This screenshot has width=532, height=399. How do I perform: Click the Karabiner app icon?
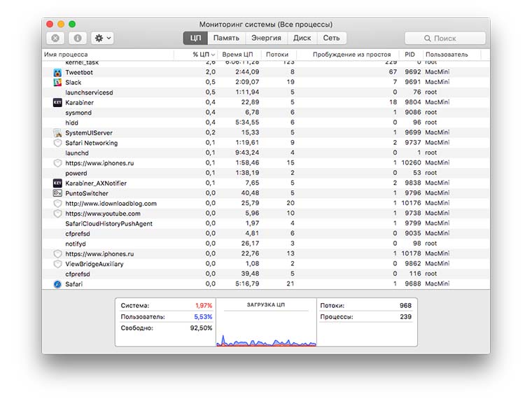click(57, 103)
